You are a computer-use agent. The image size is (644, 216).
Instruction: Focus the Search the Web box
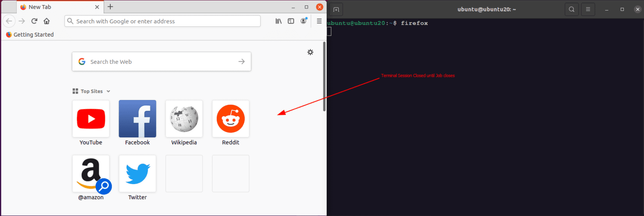161,62
